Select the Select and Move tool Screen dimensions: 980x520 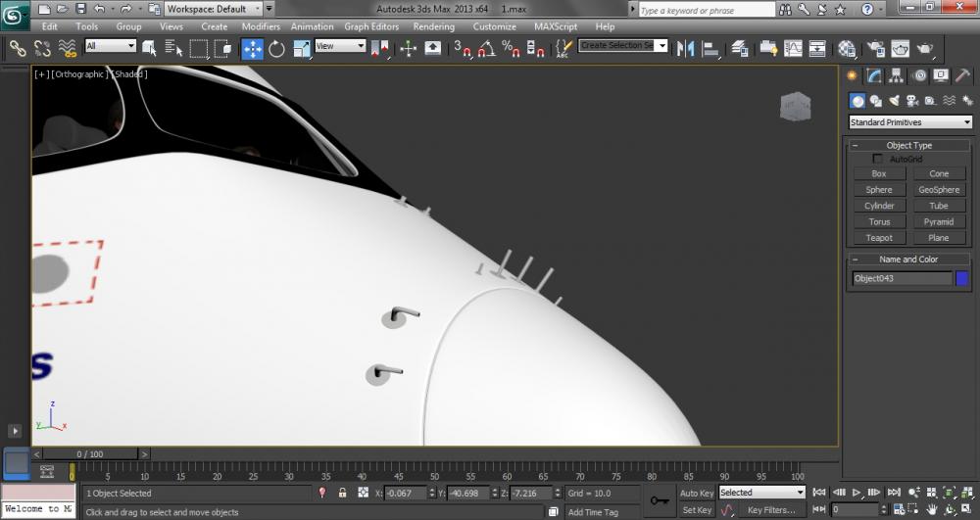(252, 49)
